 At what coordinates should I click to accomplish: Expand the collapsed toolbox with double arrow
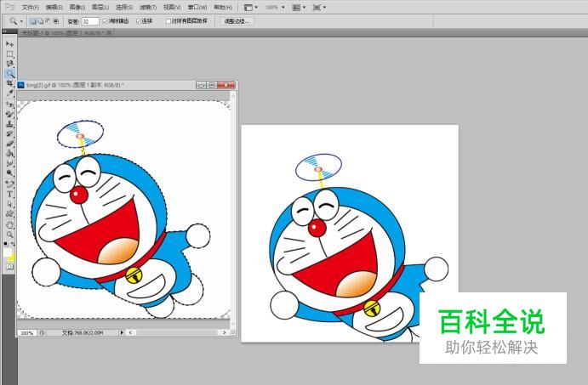5,31
